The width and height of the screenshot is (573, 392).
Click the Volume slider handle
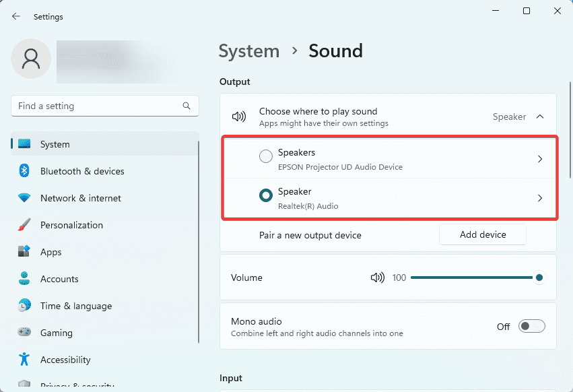pyautogui.click(x=539, y=277)
